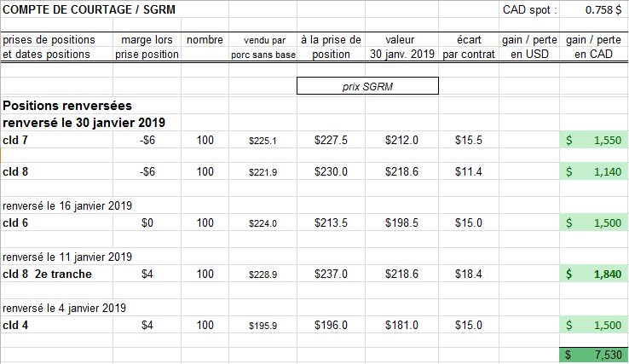Click the CAD spot value 0.758 $ cell
Viewport: 629px width, 364px height.
click(596, 10)
